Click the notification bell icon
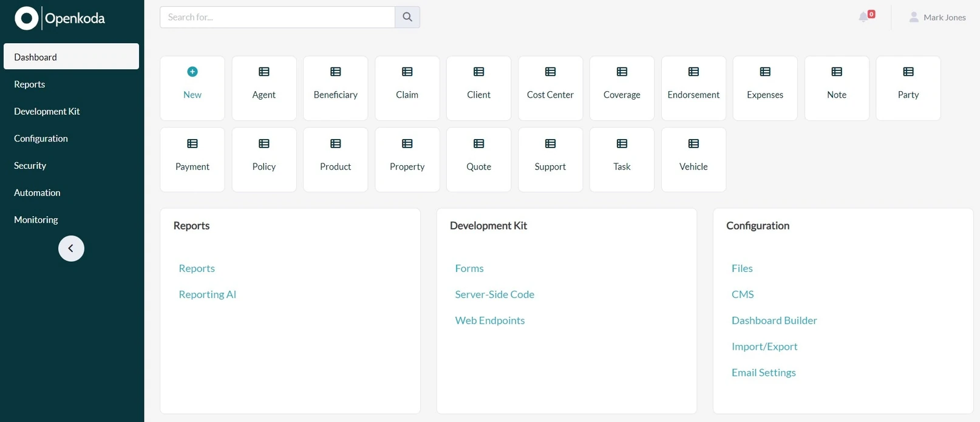This screenshot has width=980, height=422. tap(863, 17)
